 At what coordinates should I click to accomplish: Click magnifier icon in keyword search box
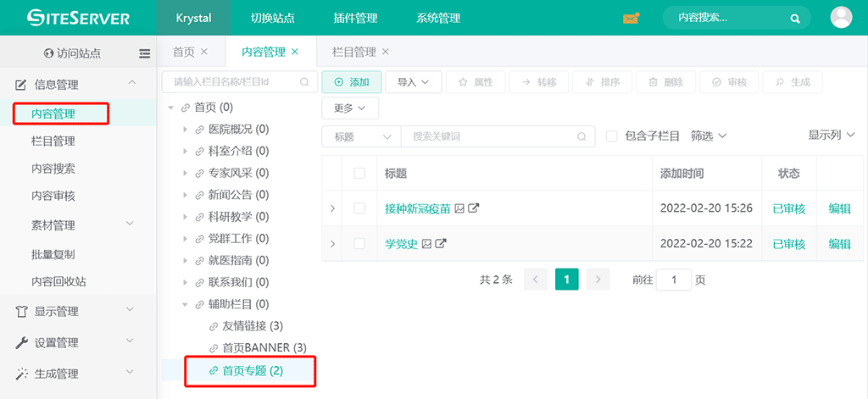click(x=581, y=136)
